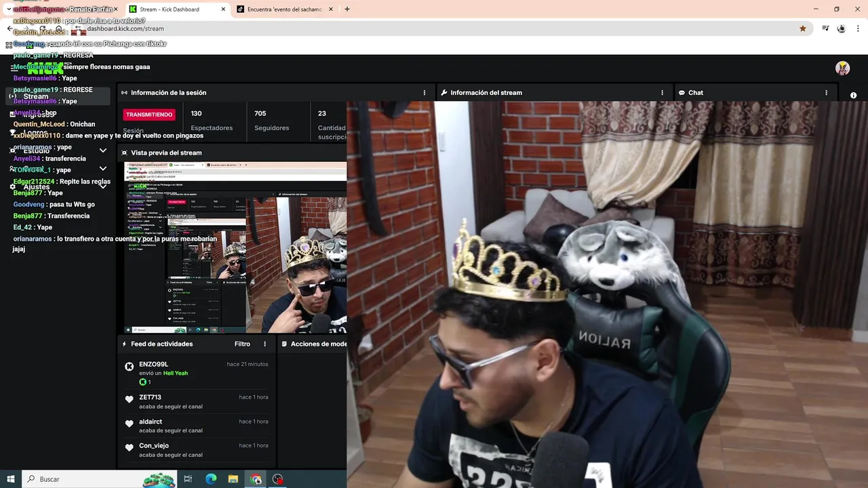868x488 pixels.
Task: Click the Vista previa del stream header
Action: pos(166,153)
